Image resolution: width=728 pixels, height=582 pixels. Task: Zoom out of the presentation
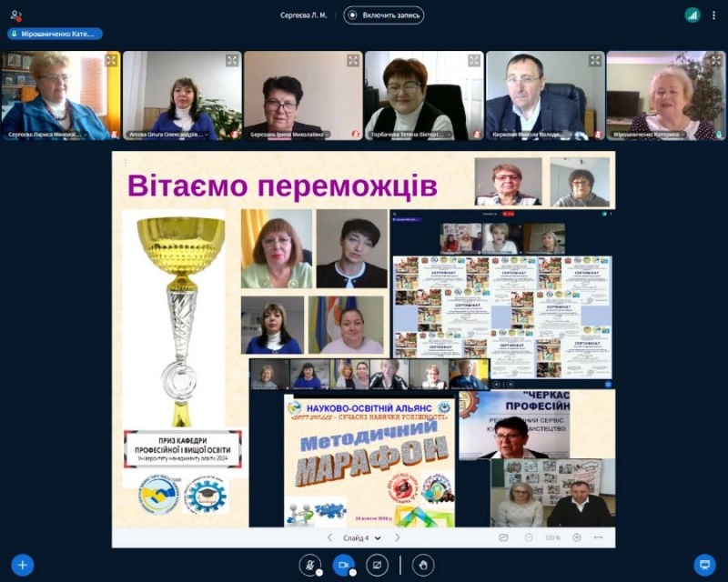click(x=528, y=537)
